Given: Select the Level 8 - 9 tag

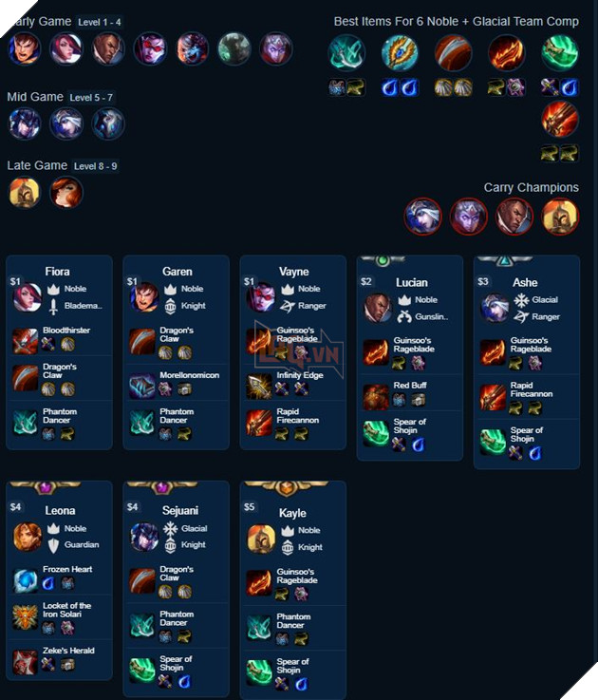Looking at the screenshot, I should tap(96, 166).
